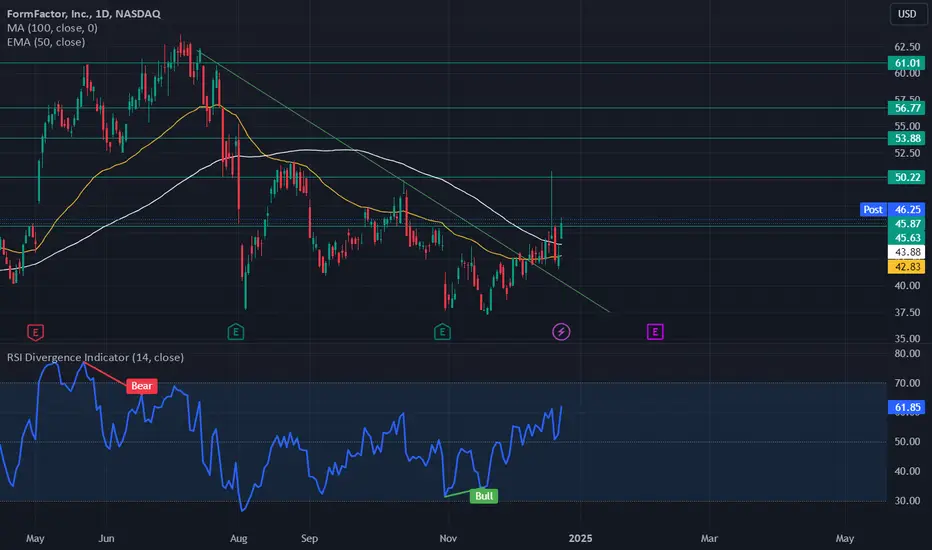
Task: Click the Nov label on time axis
Action: pyautogui.click(x=448, y=538)
